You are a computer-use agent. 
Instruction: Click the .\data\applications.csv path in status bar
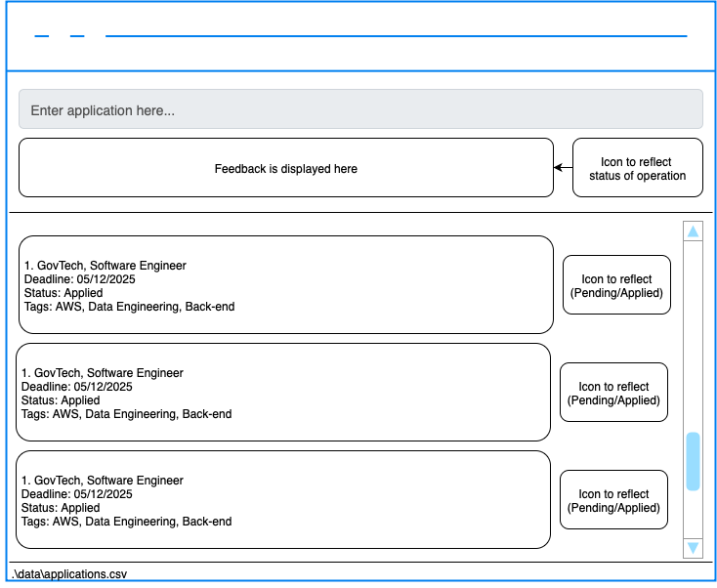tap(68, 573)
